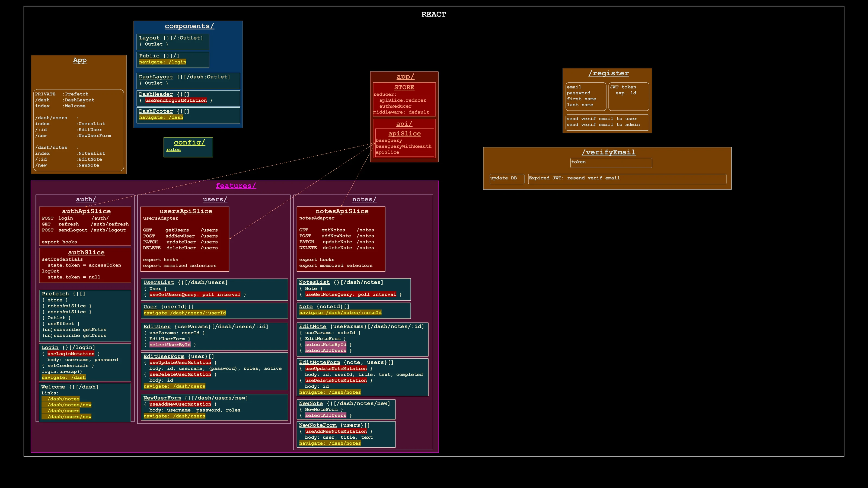The height and width of the screenshot is (488, 868).
Task: Click the Prefetch component label
Action: pos(55,294)
